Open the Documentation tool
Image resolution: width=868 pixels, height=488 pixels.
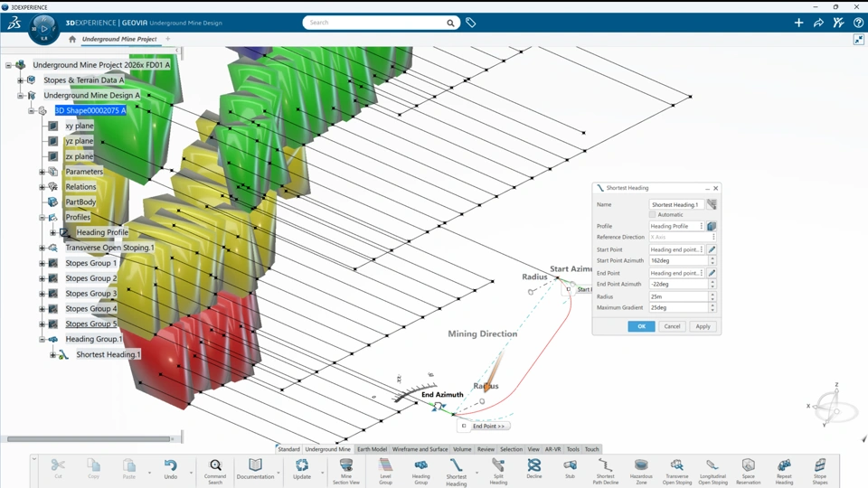[255, 469]
